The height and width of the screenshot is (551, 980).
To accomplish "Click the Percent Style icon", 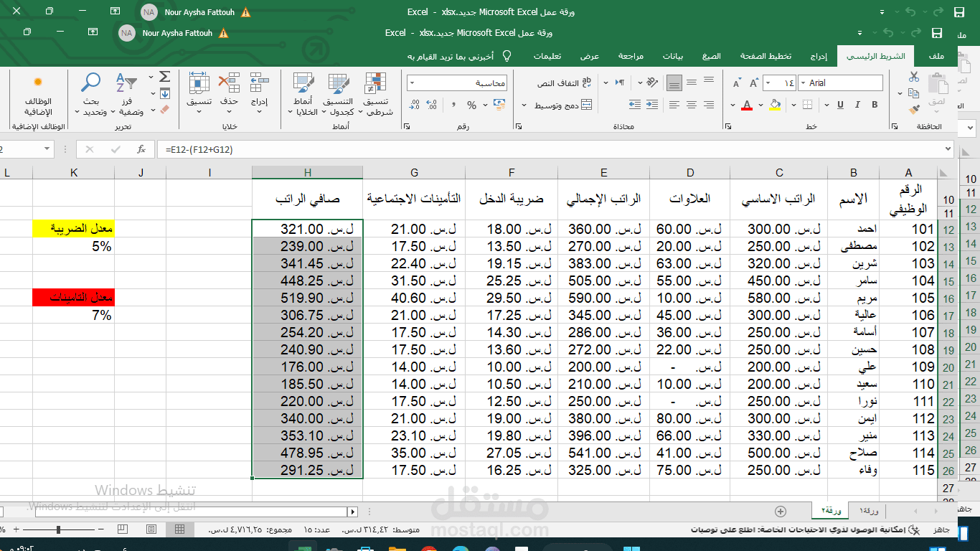I will pos(471,105).
